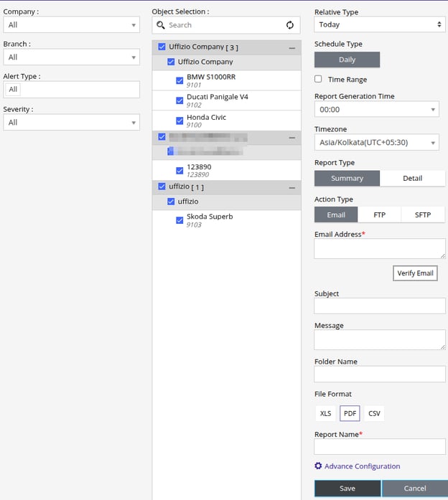Select SFTP as the action type
448x500 pixels.
click(423, 214)
